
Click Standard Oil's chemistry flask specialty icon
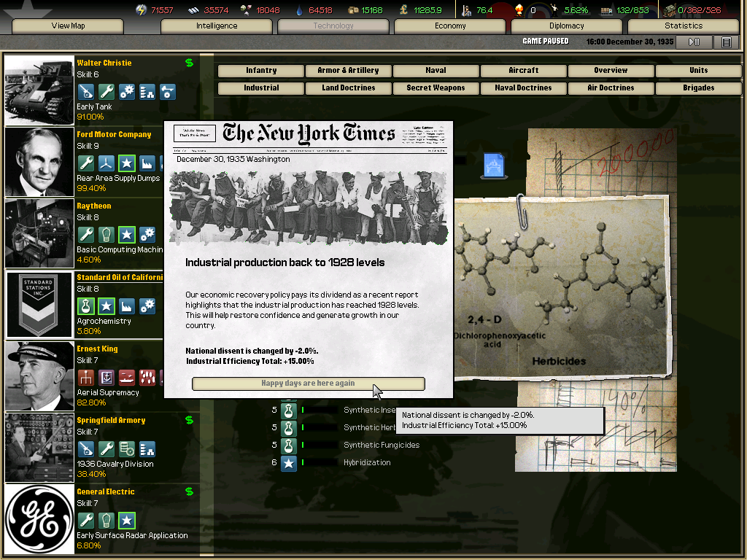click(85, 306)
